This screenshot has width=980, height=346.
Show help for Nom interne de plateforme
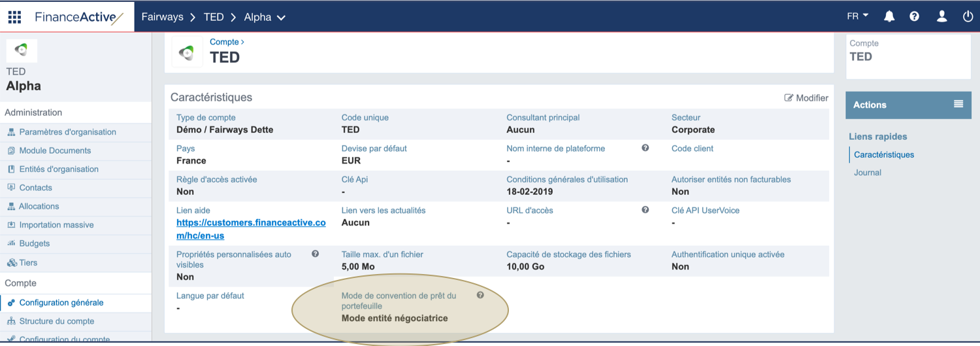[x=645, y=148]
